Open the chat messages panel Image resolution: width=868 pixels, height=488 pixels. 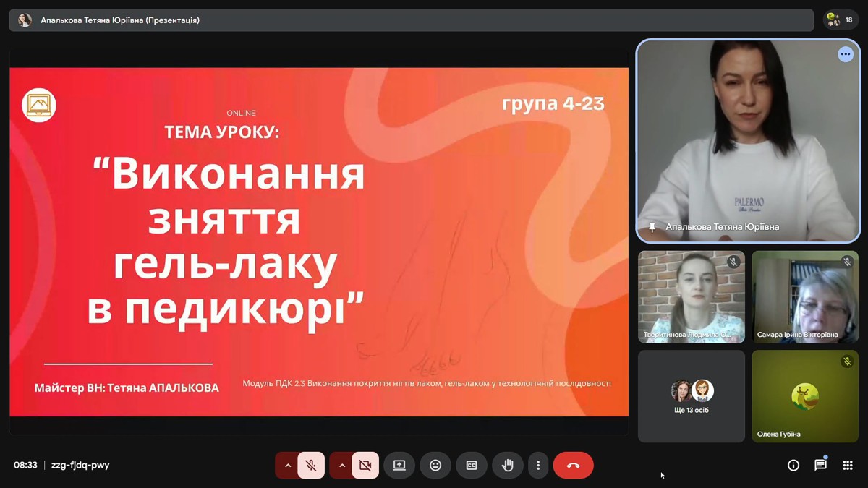click(820, 466)
